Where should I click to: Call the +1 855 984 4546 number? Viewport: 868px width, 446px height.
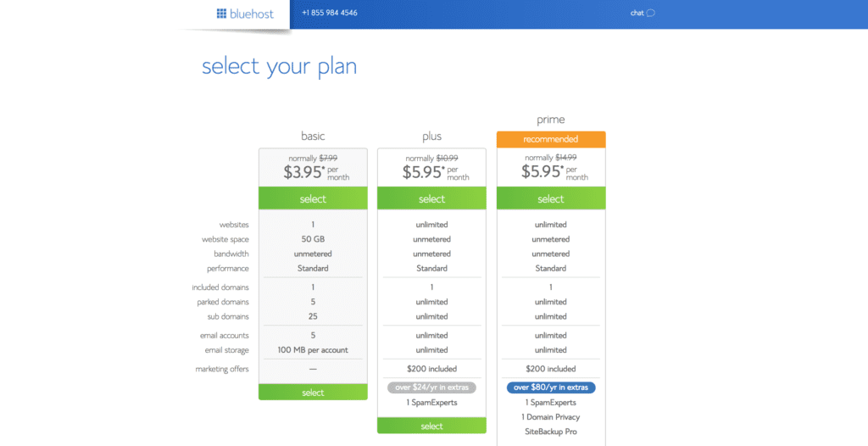[330, 13]
